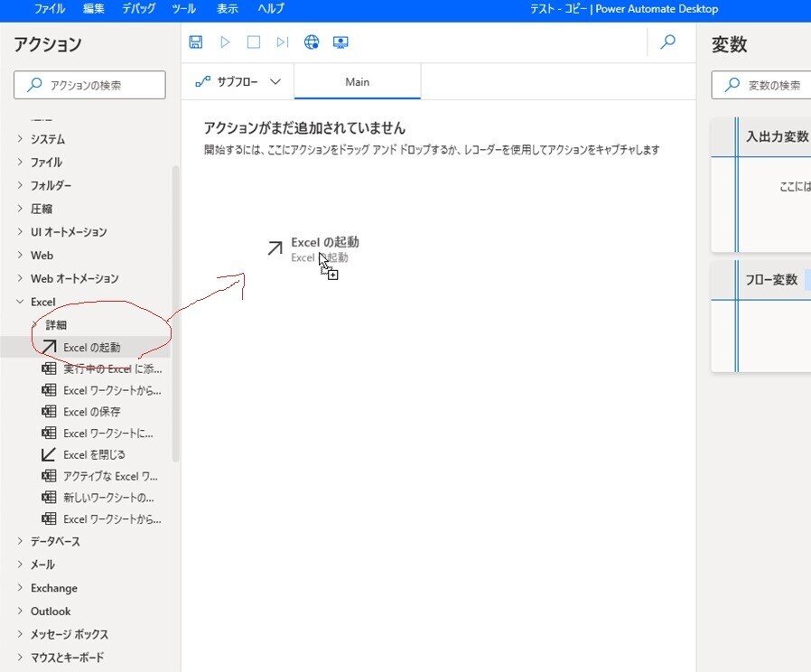Click the subflow icon beside サブフロー

(202, 81)
